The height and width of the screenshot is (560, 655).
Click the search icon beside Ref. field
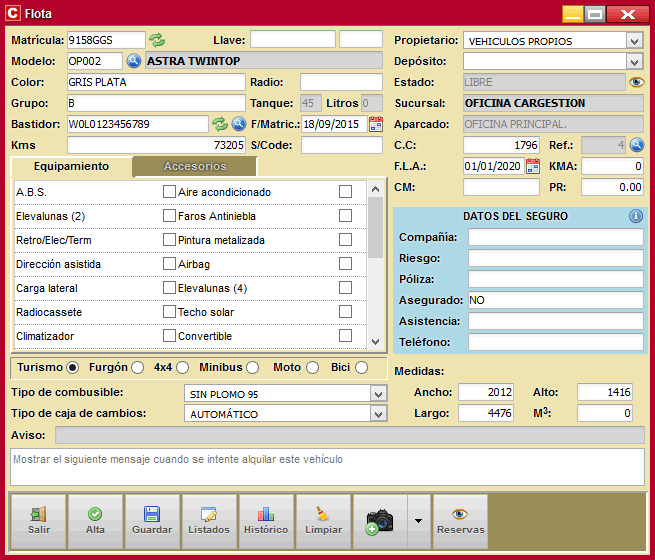pyautogui.click(x=635, y=145)
